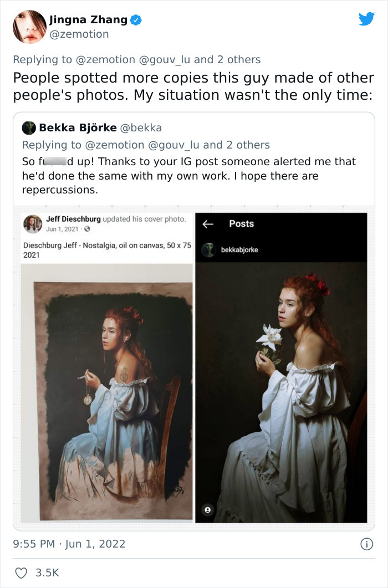Viewport: 388px width, 588px height.
Task: Open Jingna Zhang's display name link
Action: click(x=88, y=21)
